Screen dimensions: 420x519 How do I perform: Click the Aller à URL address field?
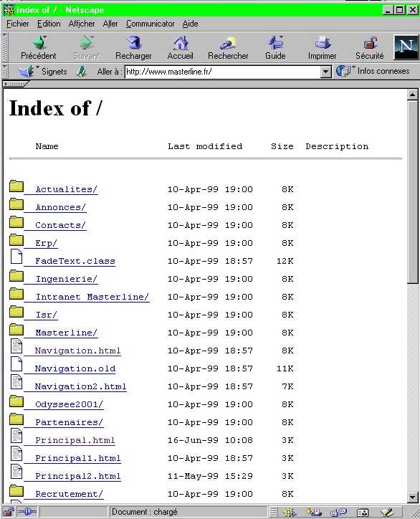tap(222, 72)
